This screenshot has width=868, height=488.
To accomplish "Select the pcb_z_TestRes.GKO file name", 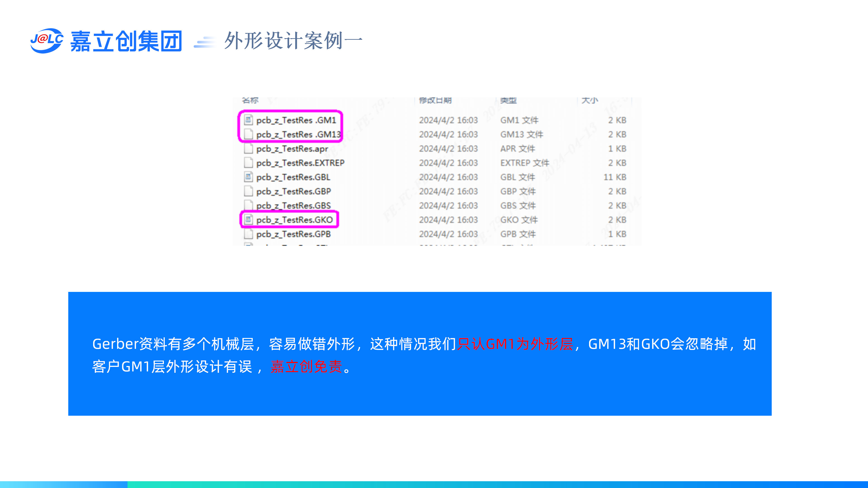I will click(x=294, y=220).
